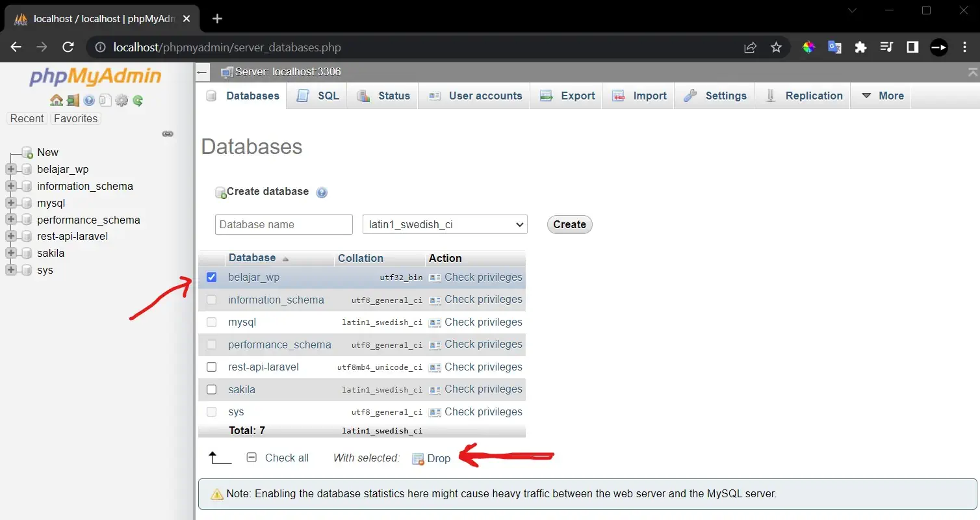This screenshot has width=980, height=520.
Task: Expand the performance_schema tree node
Action: pos(10,220)
